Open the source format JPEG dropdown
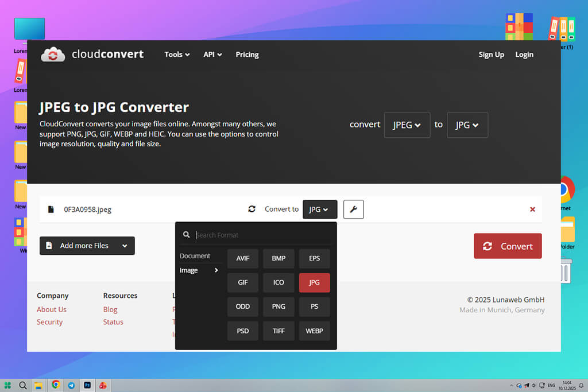This screenshot has height=392, width=588. click(407, 125)
